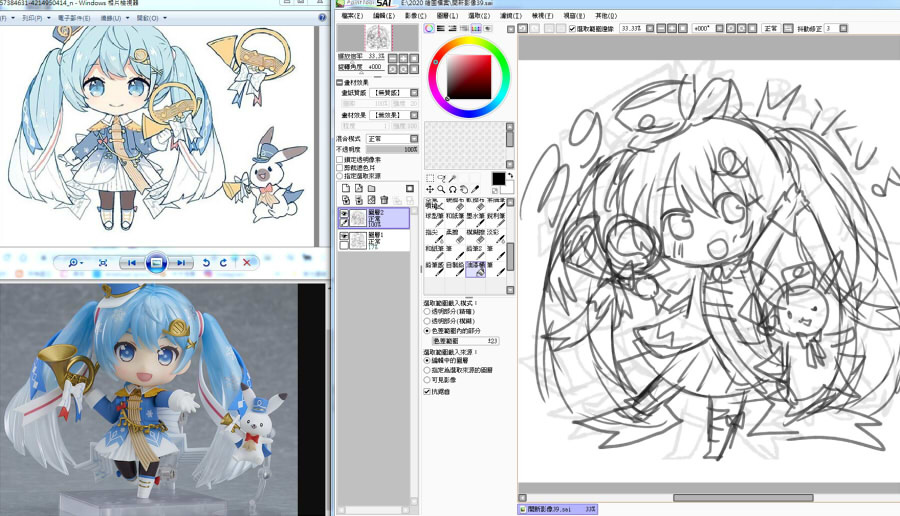Select 色差範圍內的部分 radio option

(x=427, y=331)
